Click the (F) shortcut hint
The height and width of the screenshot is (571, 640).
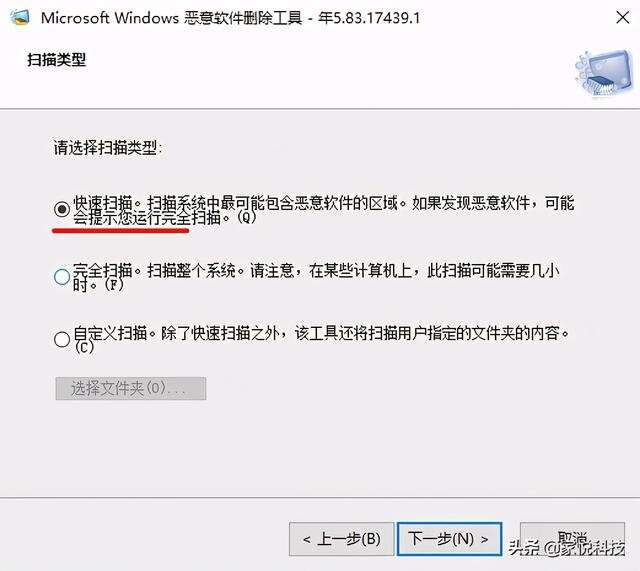coord(113,284)
